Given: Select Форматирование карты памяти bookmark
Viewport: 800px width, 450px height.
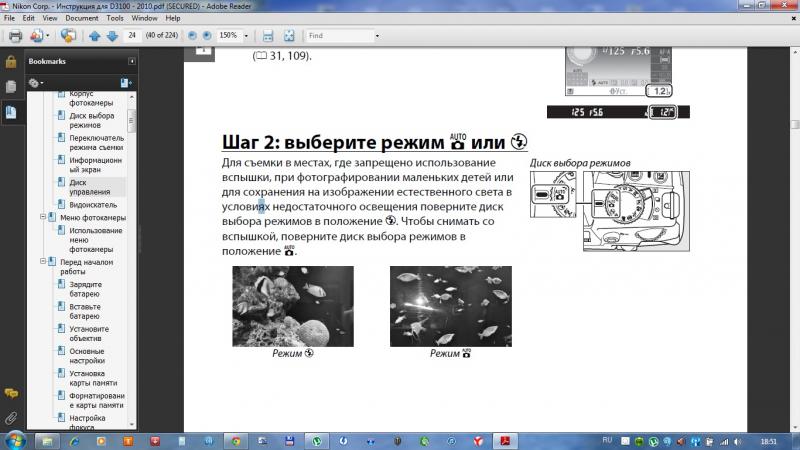Looking at the screenshot, I should pyautogui.click(x=97, y=400).
